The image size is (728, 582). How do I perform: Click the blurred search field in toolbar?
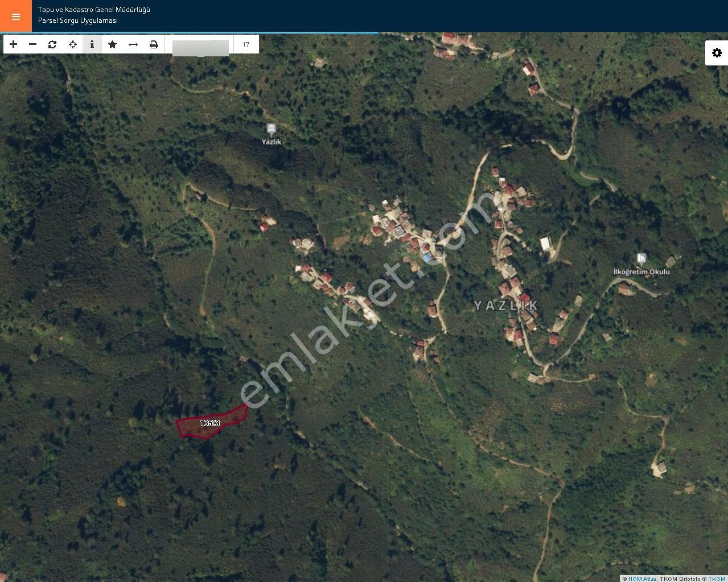pos(200,48)
